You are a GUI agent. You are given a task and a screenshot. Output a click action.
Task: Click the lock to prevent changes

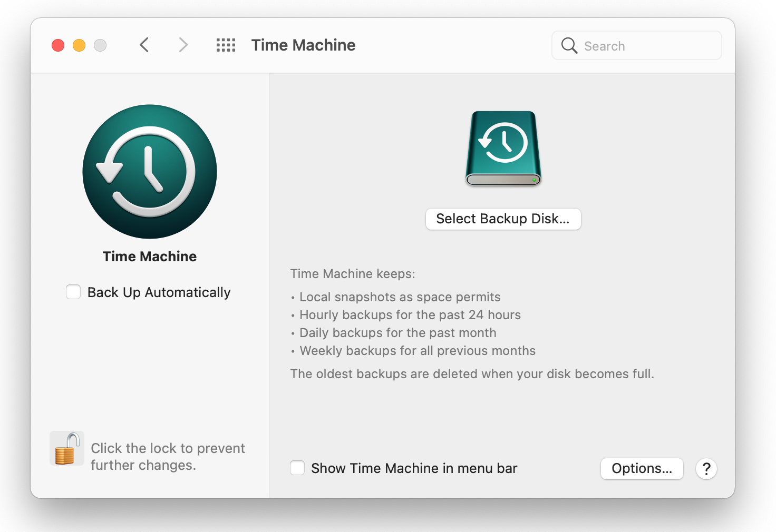[67, 448]
